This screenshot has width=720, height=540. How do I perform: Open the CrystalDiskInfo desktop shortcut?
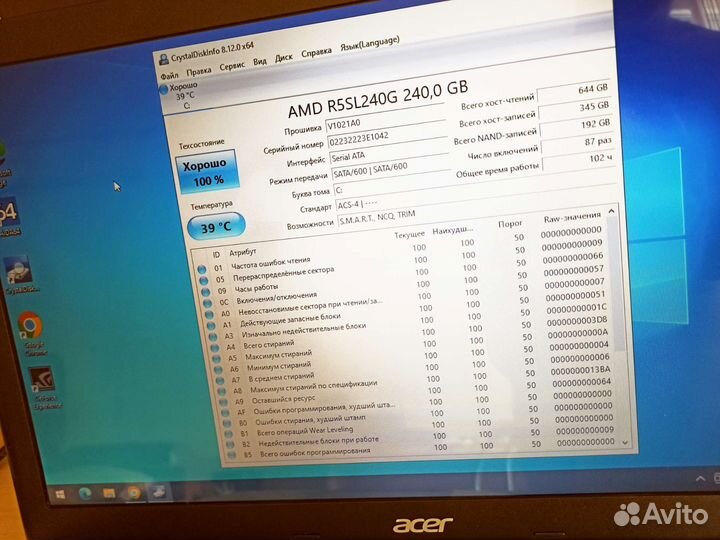[20, 275]
